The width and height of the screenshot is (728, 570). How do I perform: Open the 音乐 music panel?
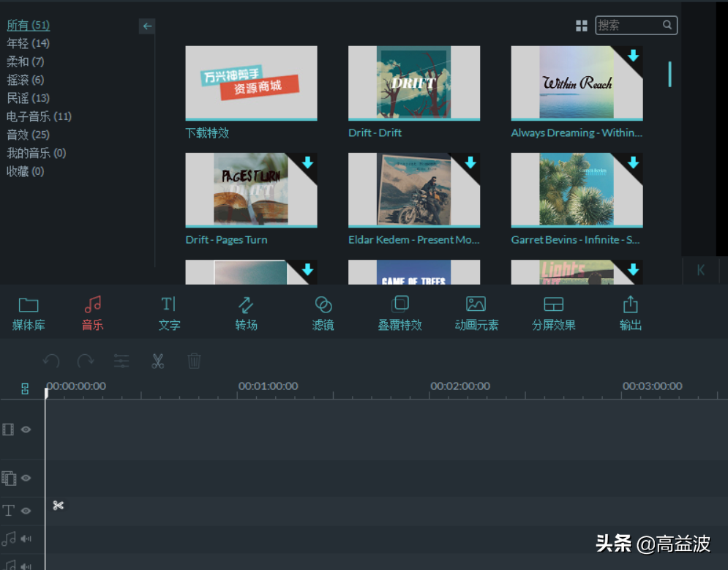92,311
